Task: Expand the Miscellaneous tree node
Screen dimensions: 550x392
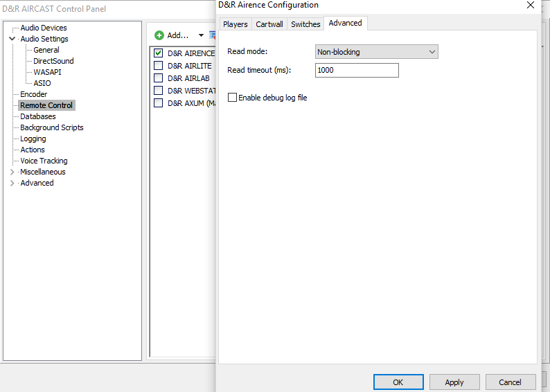Action: click(12, 172)
